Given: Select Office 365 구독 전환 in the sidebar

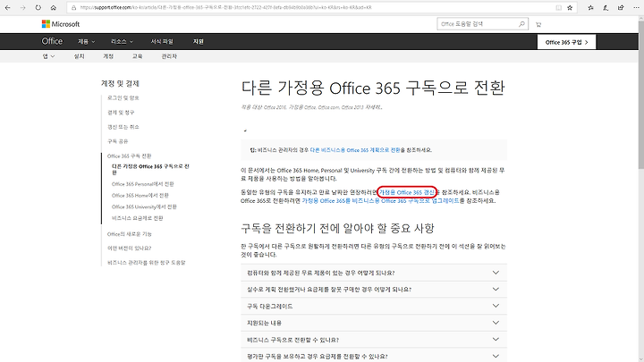Looking at the screenshot, I should pos(130,156).
